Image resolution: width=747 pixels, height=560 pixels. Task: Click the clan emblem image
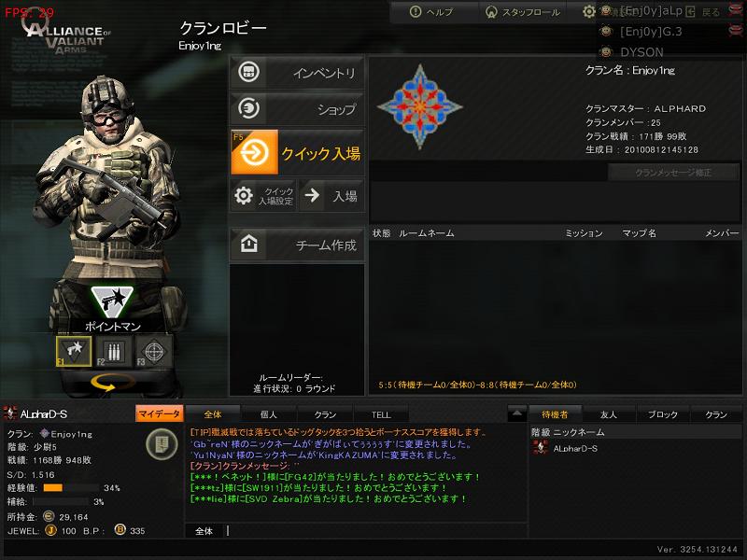(419, 106)
